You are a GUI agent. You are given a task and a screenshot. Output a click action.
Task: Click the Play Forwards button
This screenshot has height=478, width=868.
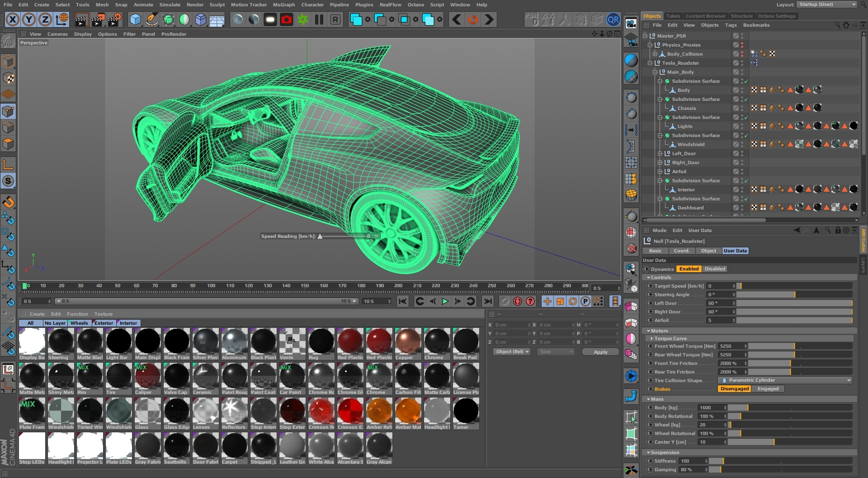445,301
